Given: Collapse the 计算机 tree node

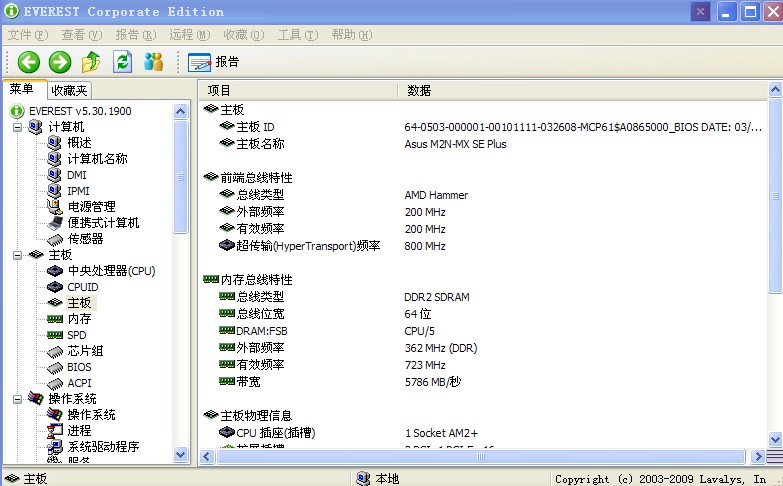Looking at the screenshot, I should tap(17, 127).
